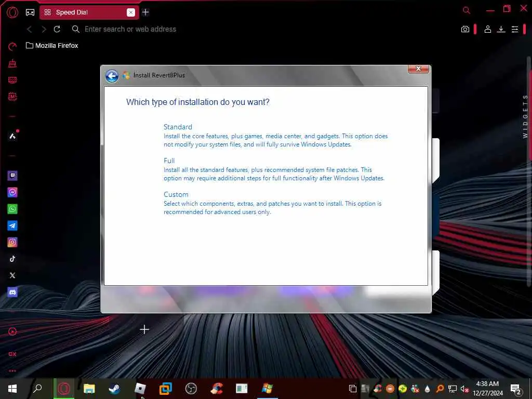This screenshot has width=532, height=399.
Task: Open WhatsApp in sidebar
Action: 12,209
